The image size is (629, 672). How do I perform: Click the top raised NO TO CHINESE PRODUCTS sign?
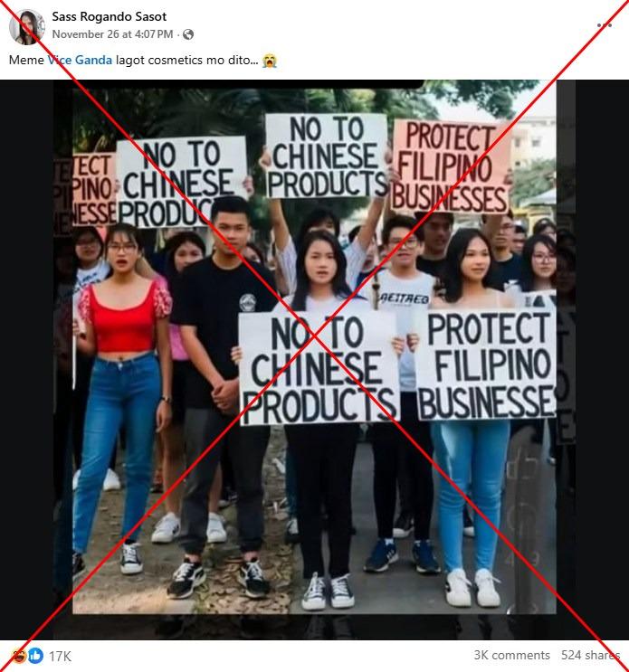327,156
